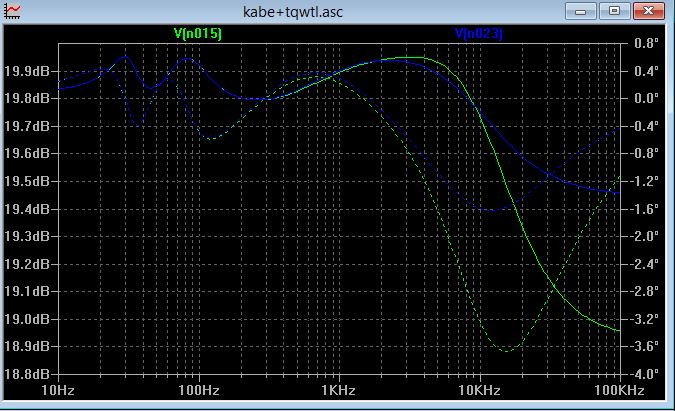The height and width of the screenshot is (411, 675).
Task: Close the kabe+tqwtl.asc window
Action: click(x=648, y=11)
